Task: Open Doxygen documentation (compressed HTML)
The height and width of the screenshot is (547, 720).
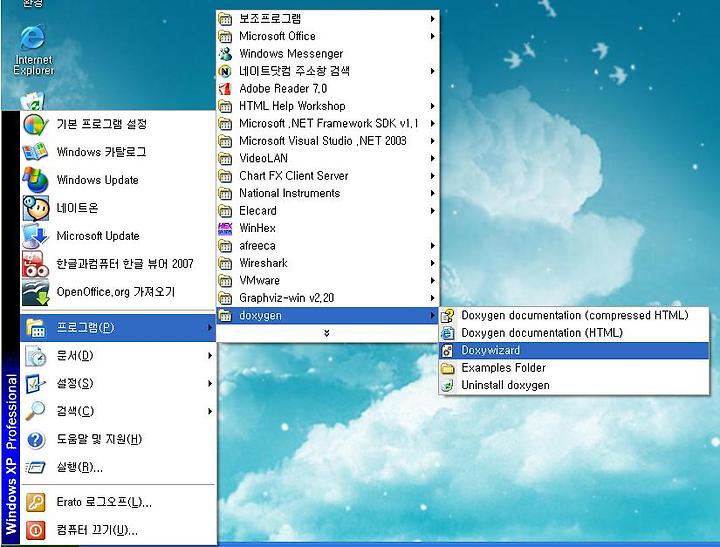Action: (574, 316)
